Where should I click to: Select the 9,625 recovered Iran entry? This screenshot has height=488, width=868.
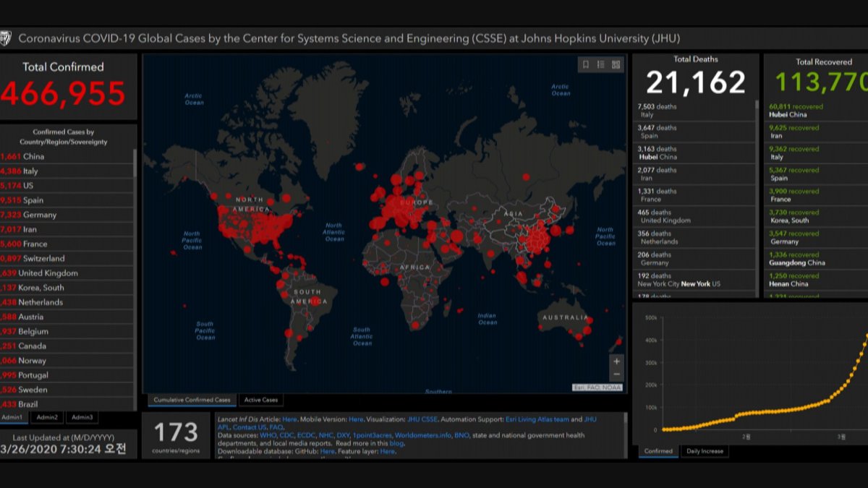point(817,132)
